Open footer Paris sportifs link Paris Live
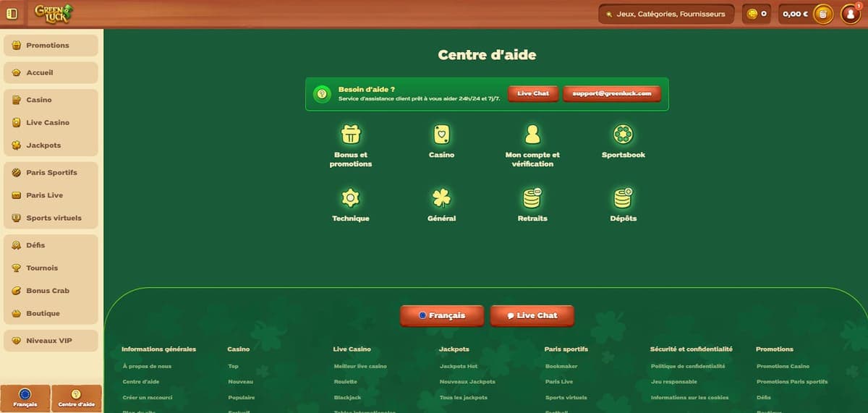Screen dimensions: 868x413 point(559,382)
